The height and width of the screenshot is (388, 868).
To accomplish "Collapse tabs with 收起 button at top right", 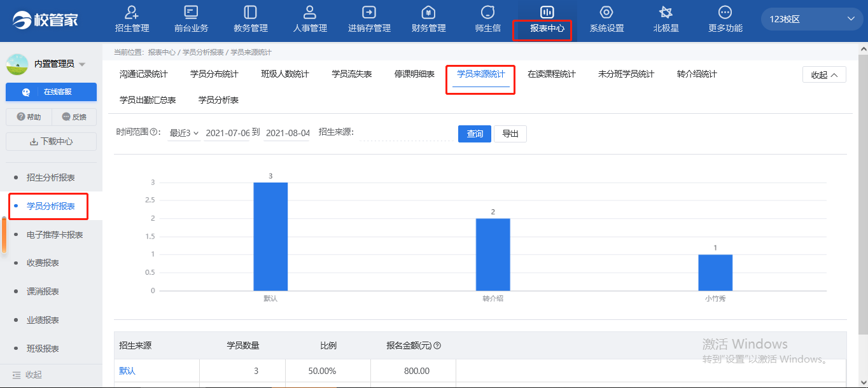I will 824,75.
